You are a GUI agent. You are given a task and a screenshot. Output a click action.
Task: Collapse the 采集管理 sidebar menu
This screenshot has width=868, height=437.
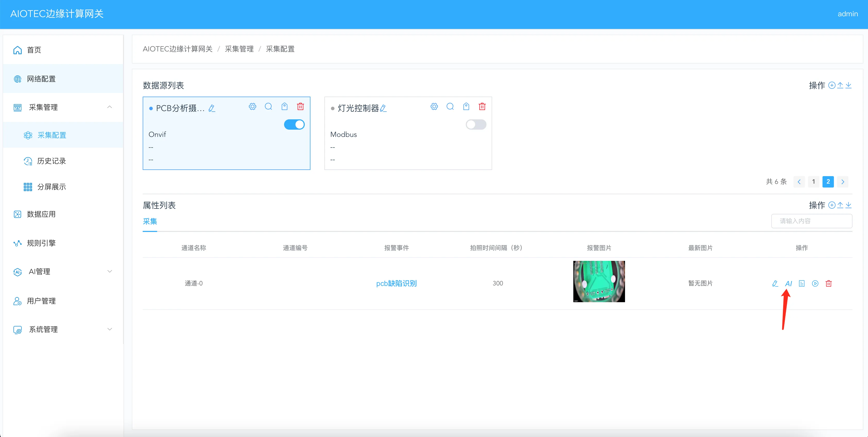click(110, 107)
